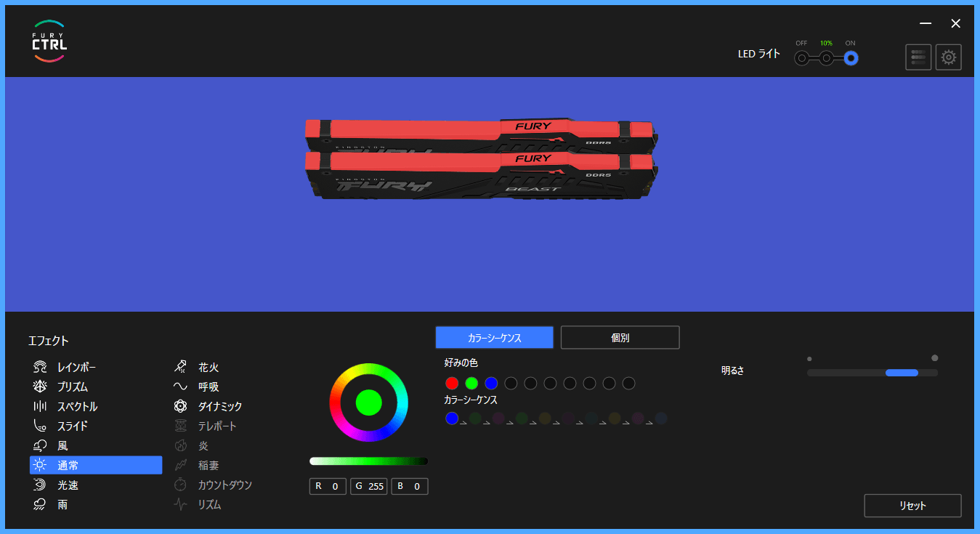Image resolution: width=980 pixels, height=534 pixels.
Task: Set LED light to 10%
Action: point(827,58)
